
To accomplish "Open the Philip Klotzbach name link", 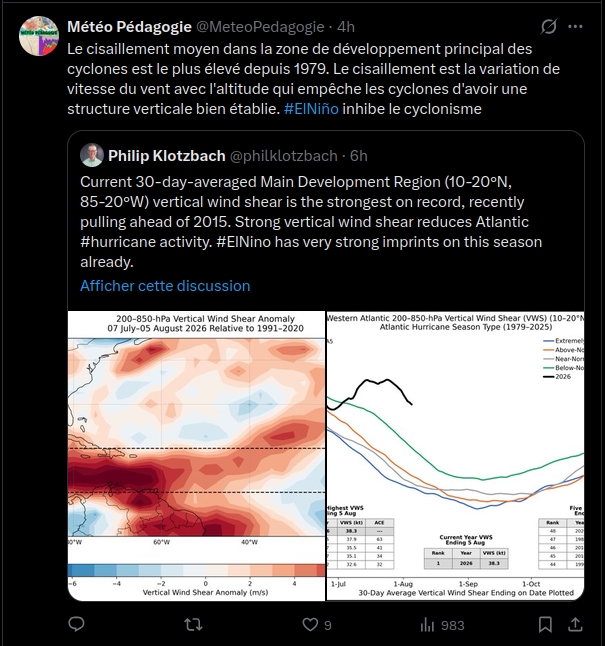I will 166,156.
